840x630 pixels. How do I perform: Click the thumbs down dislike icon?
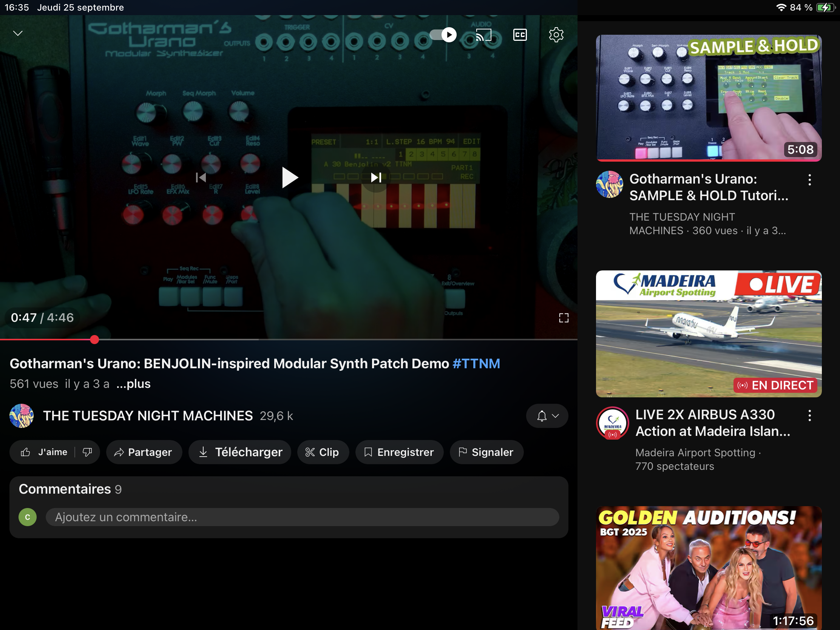tap(87, 452)
